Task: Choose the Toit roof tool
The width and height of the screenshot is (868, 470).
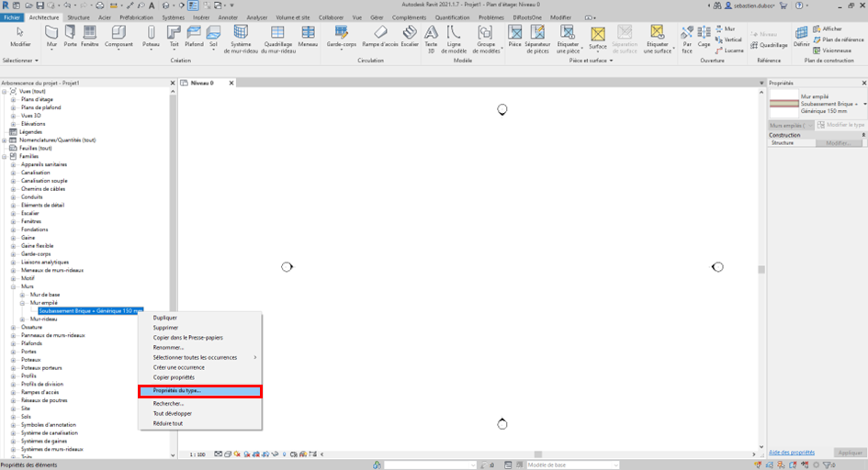Action: click(173, 36)
